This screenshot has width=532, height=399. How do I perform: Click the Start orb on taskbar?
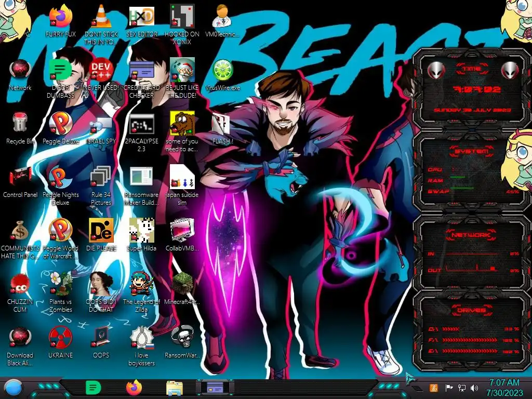[13, 388]
